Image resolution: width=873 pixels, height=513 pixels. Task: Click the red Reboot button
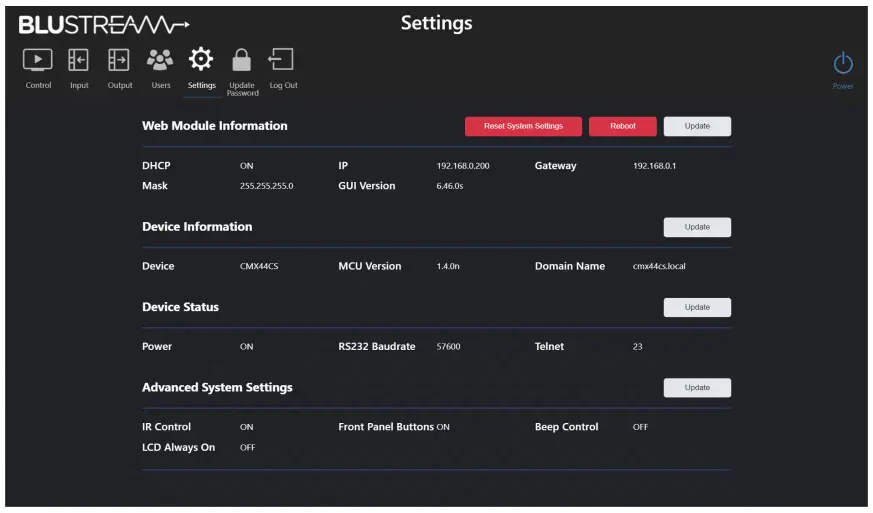[622, 126]
